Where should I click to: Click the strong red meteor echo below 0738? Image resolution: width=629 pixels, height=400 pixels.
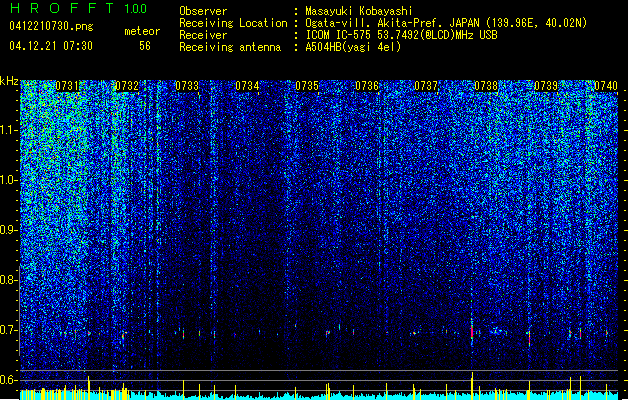click(472, 333)
